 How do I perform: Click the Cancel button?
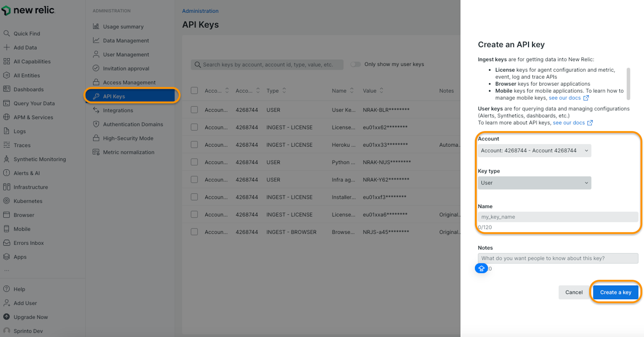pyautogui.click(x=574, y=292)
